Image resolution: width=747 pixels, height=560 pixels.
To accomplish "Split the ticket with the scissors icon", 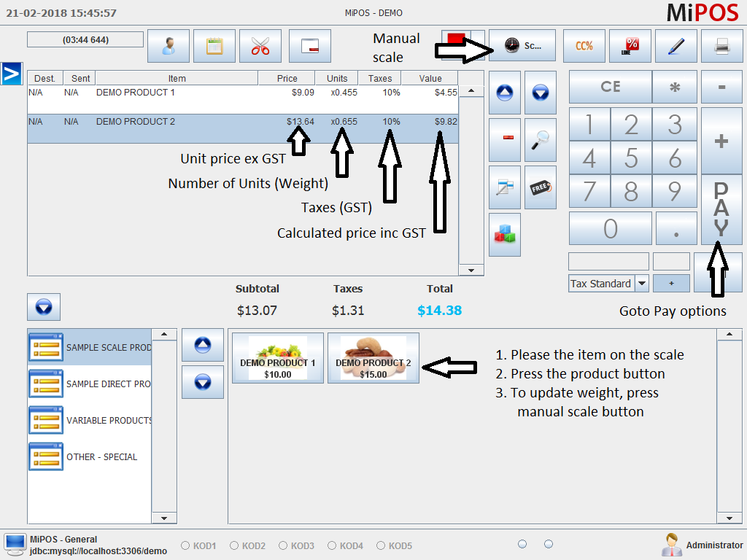I will [260, 46].
